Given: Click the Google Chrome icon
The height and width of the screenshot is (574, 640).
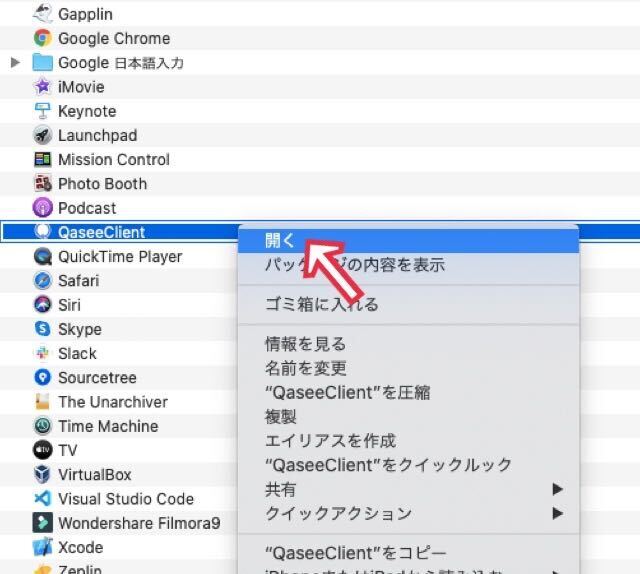Looking at the screenshot, I should click(x=42, y=38).
